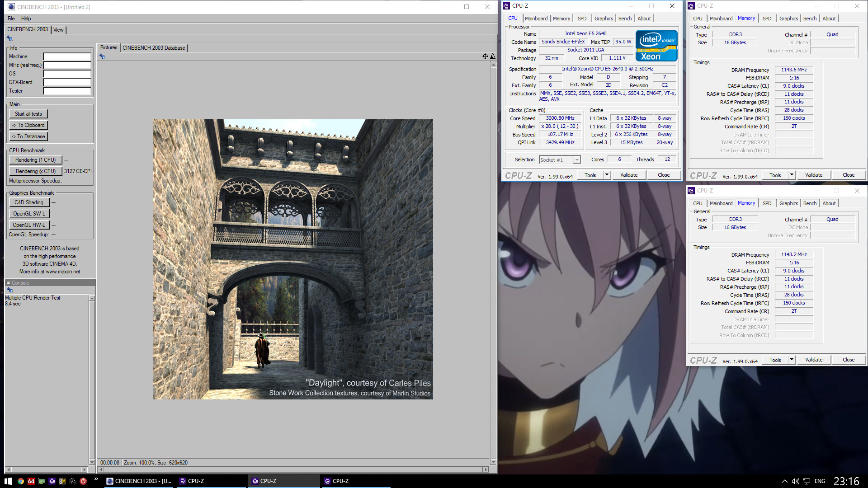Click the 3127 CB-CPU score
Viewport: 868px width, 488px height.
77,171
